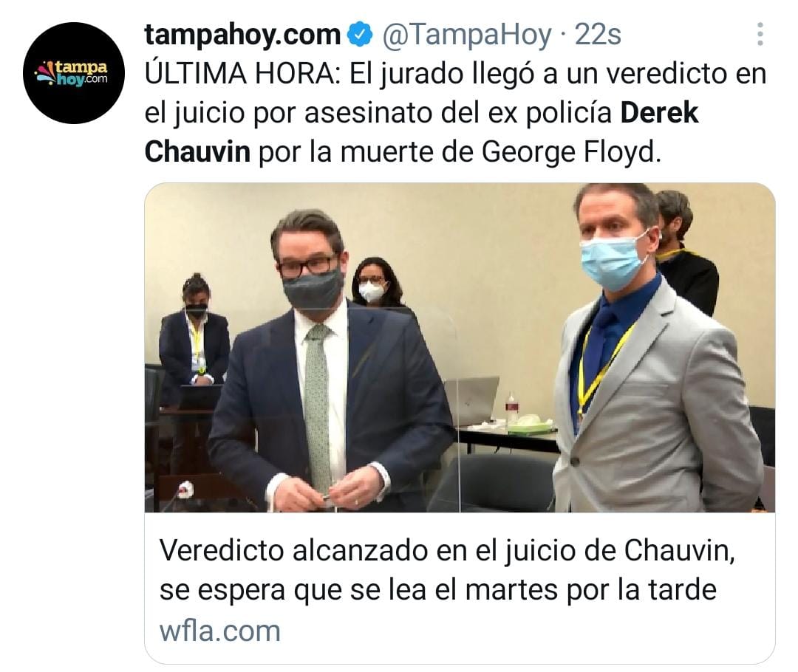The image size is (798, 672).
Task: Click the 22s tweet timestamp
Action: [x=598, y=35]
